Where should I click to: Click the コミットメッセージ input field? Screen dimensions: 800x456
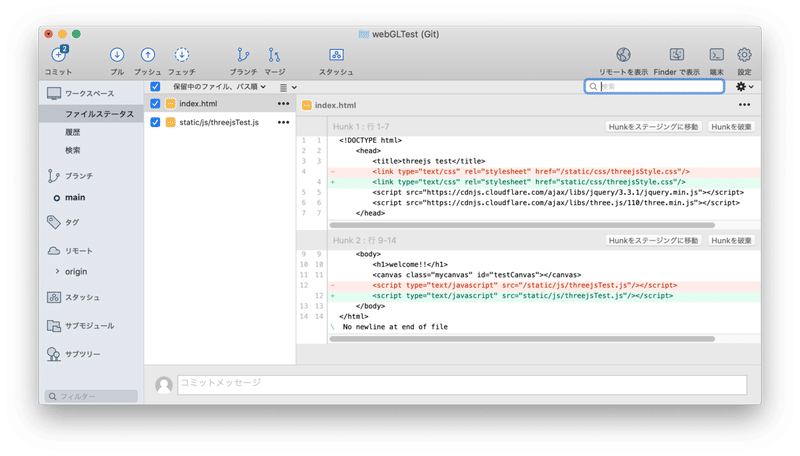(x=462, y=385)
